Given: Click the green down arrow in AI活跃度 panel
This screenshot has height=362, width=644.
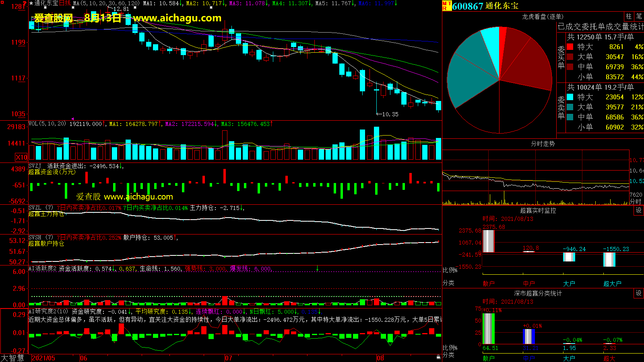Looking at the screenshot, I should click(x=317, y=268).
